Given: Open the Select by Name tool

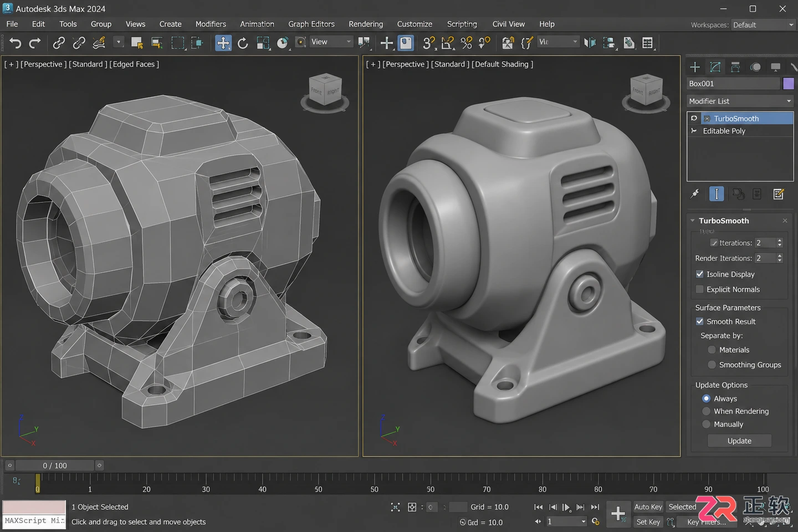Looking at the screenshot, I should [x=157, y=43].
